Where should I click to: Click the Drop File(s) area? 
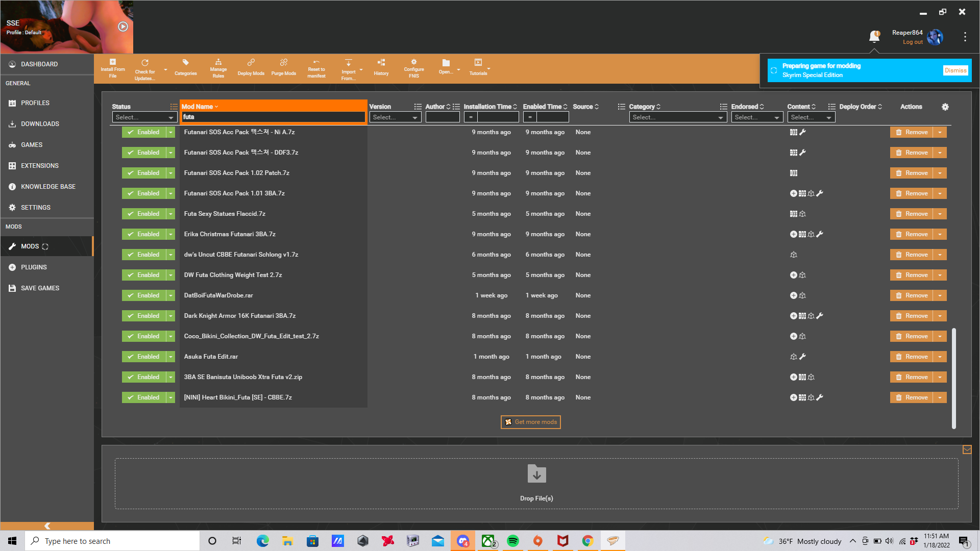pos(536,484)
